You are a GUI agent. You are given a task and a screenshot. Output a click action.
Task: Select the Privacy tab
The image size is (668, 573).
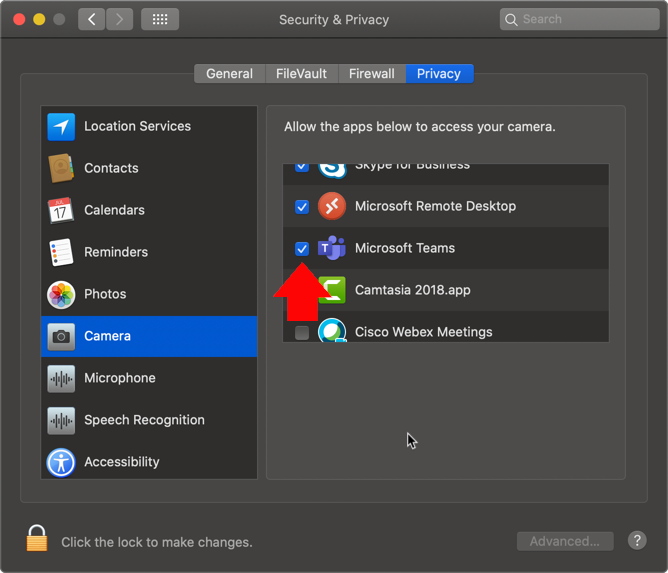(x=439, y=74)
